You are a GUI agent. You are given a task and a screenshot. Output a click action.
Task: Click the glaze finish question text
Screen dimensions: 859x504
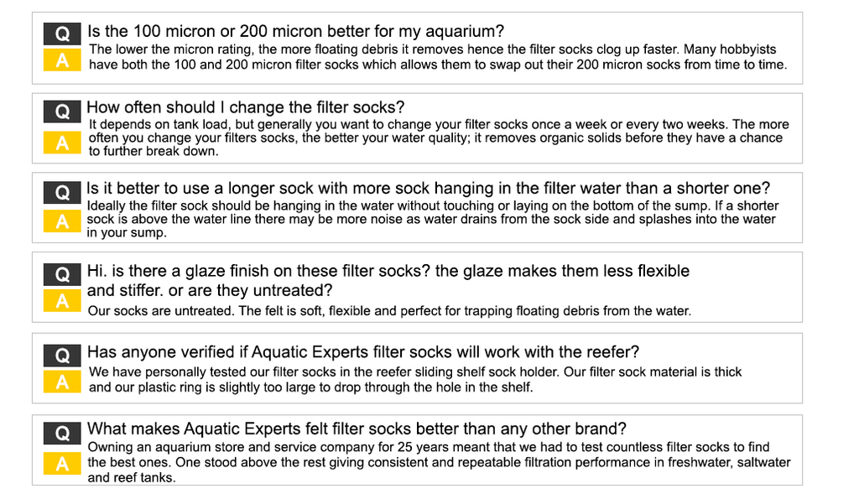[x=388, y=280]
